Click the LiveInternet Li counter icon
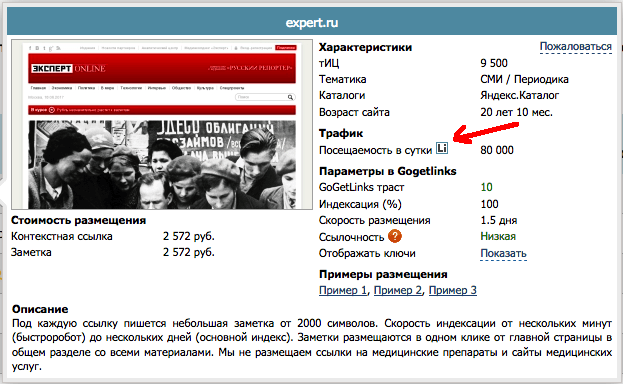 click(442, 148)
